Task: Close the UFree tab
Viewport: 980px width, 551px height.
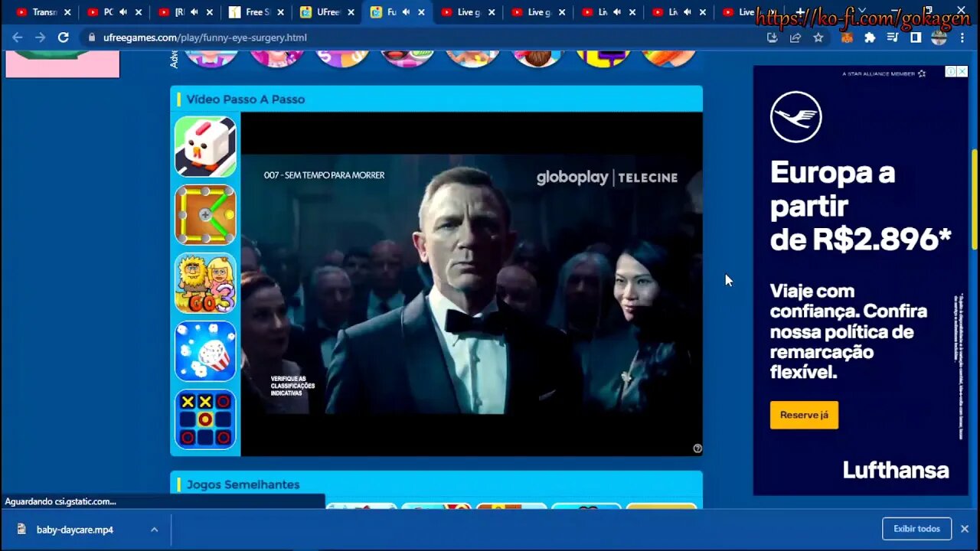Action: [x=351, y=12]
